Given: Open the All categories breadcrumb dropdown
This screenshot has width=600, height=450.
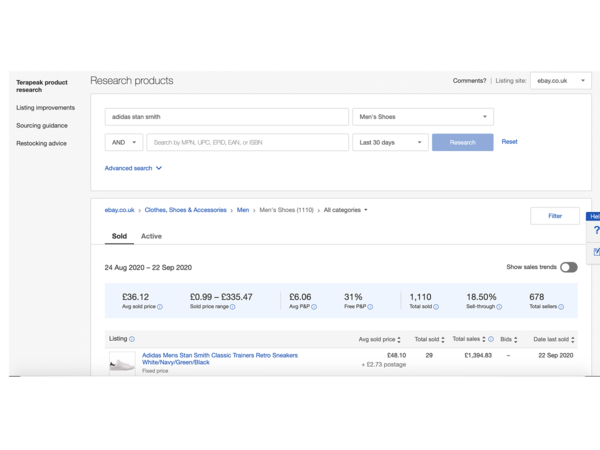Looking at the screenshot, I should [x=346, y=210].
